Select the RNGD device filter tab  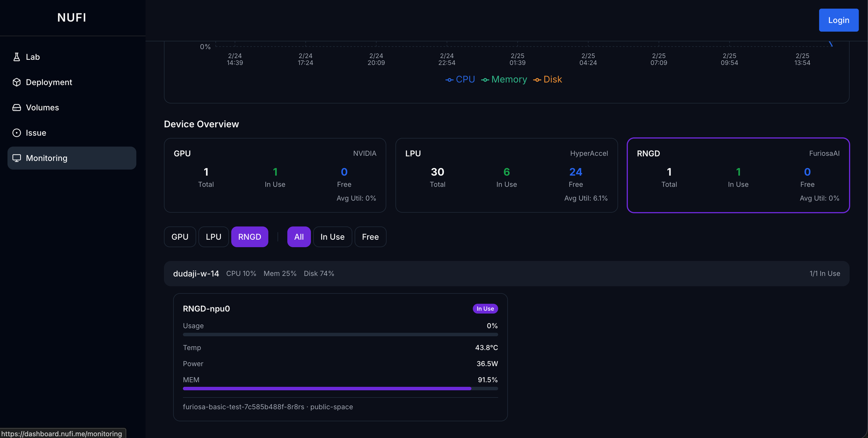tap(250, 237)
